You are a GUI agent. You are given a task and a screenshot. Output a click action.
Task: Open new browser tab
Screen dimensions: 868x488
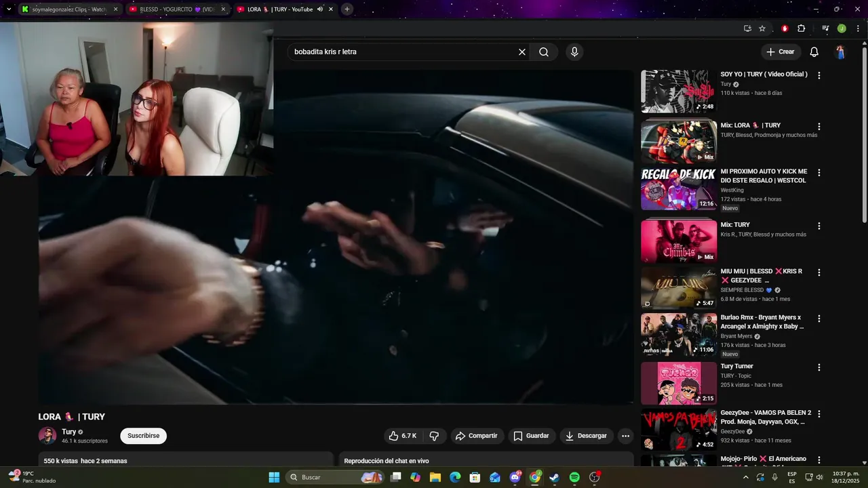tap(347, 9)
